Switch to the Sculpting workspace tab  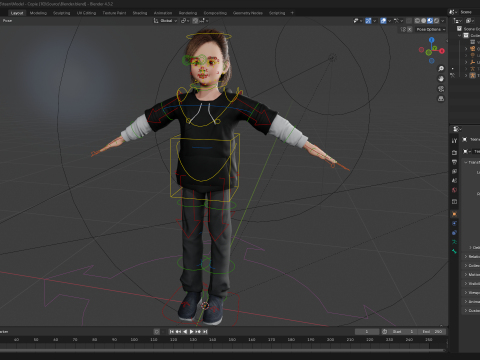(x=62, y=13)
